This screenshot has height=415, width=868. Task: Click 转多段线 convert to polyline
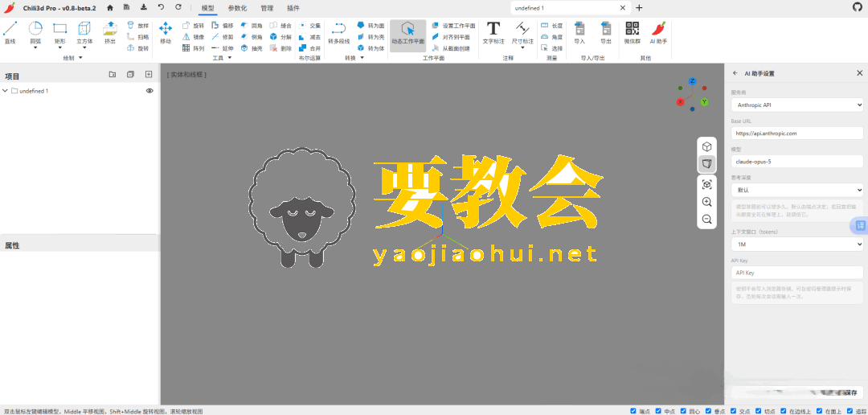339,33
